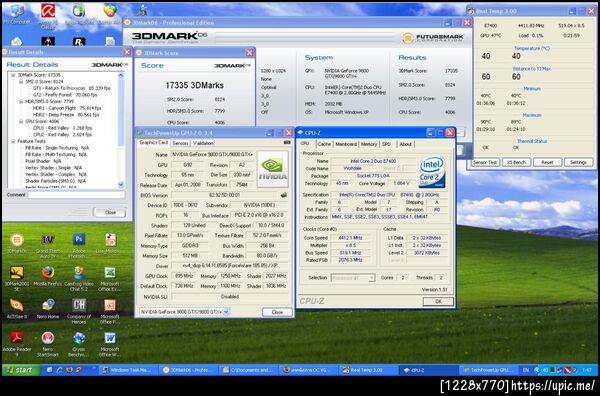
Task: Click scroll down arrow in Result Details
Action: pyautogui.click(x=121, y=185)
